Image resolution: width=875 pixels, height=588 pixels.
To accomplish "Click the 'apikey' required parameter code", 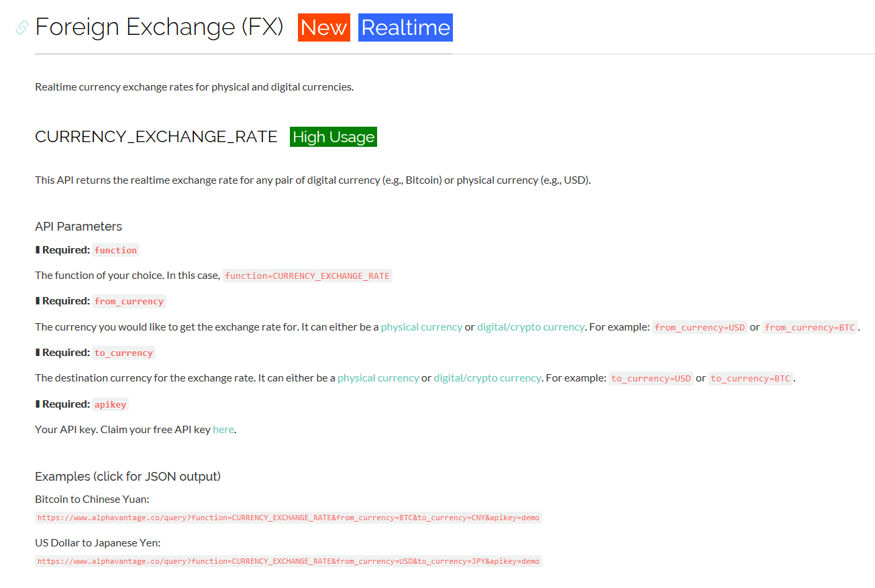I will click(x=111, y=404).
